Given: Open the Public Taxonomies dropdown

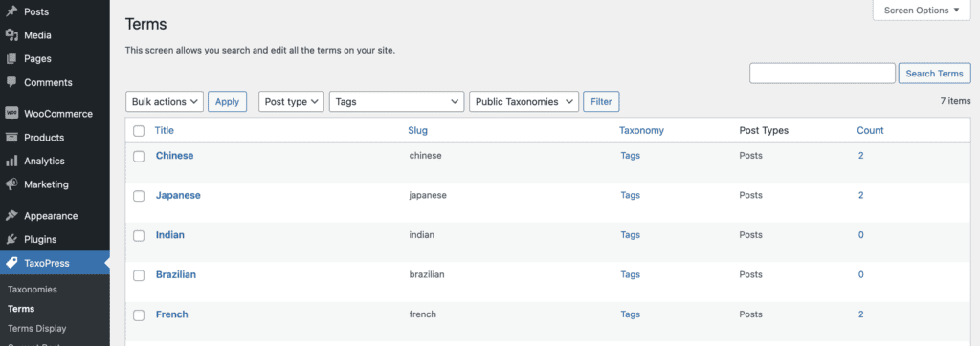Looking at the screenshot, I should 524,102.
